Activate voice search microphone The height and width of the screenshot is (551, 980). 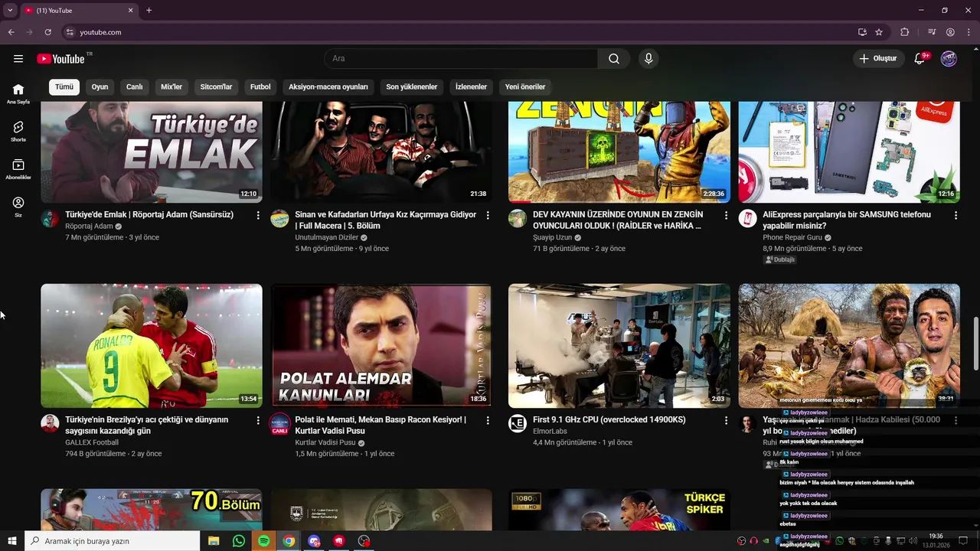pos(648,59)
